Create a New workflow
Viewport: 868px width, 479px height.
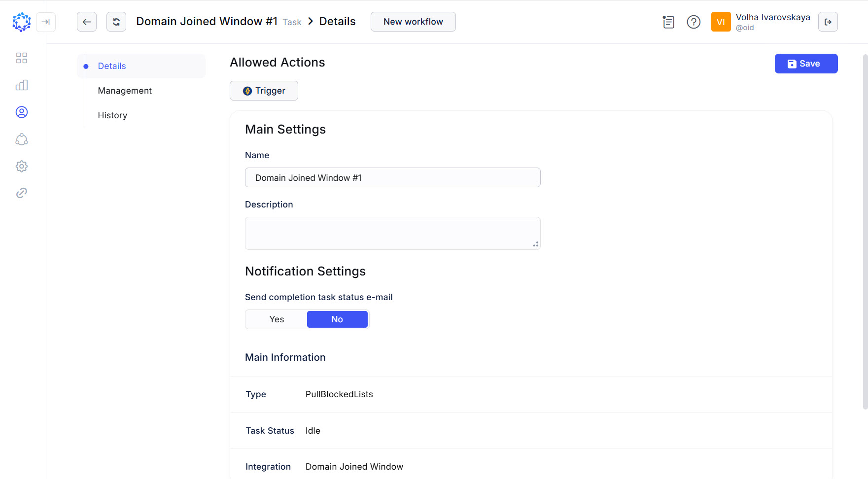(413, 22)
